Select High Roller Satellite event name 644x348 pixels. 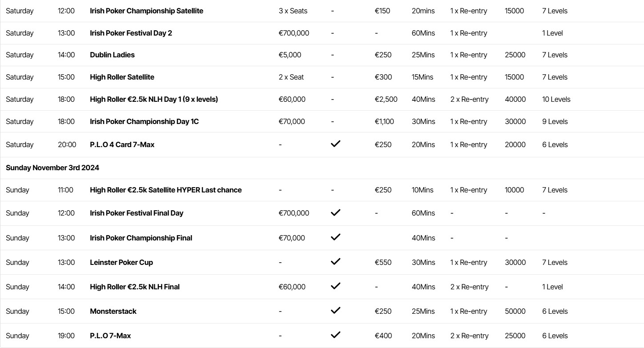122,77
